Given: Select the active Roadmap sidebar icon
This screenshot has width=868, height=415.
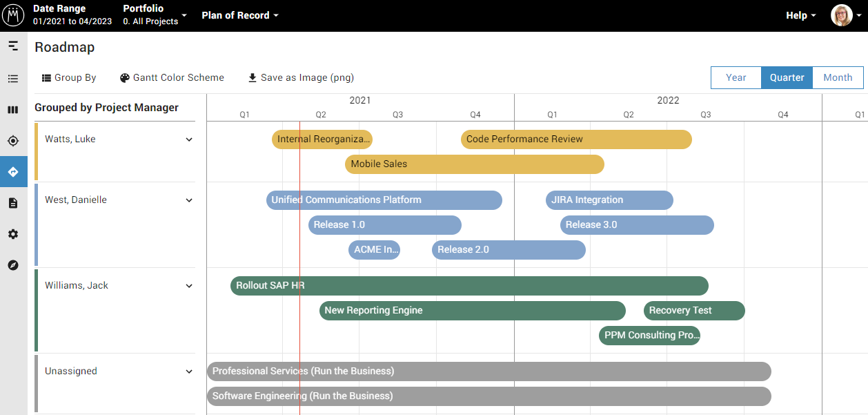Looking at the screenshot, I should point(13,171).
